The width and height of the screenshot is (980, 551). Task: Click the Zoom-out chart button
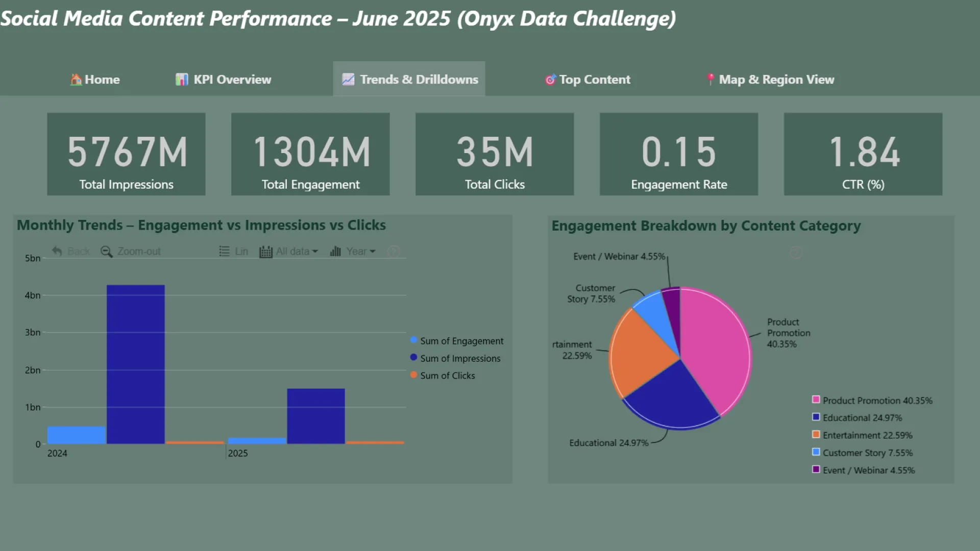[x=131, y=252]
